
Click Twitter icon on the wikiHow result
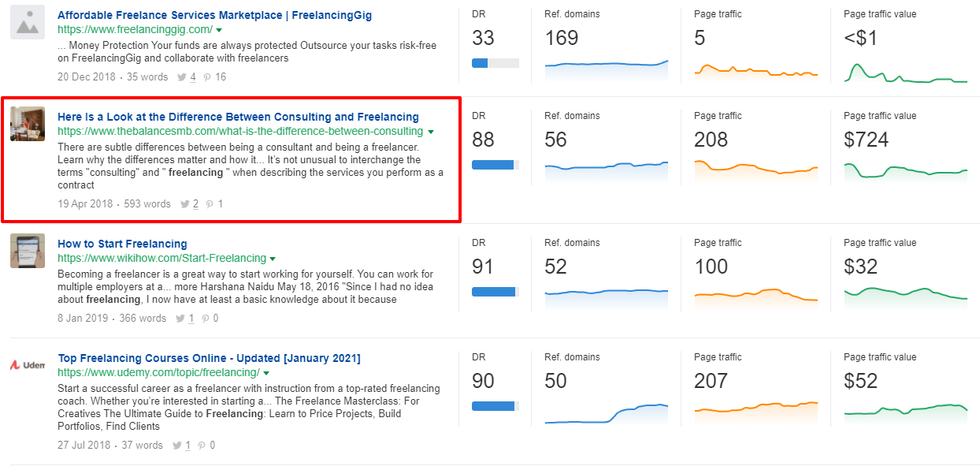click(180, 319)
